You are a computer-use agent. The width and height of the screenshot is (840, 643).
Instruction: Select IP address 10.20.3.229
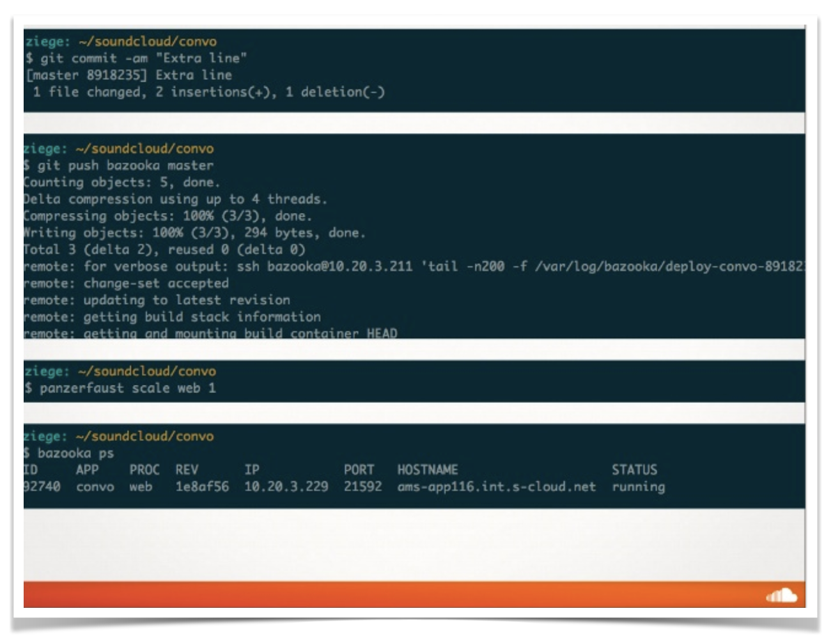pyautogui.click(x=286, y=486)
